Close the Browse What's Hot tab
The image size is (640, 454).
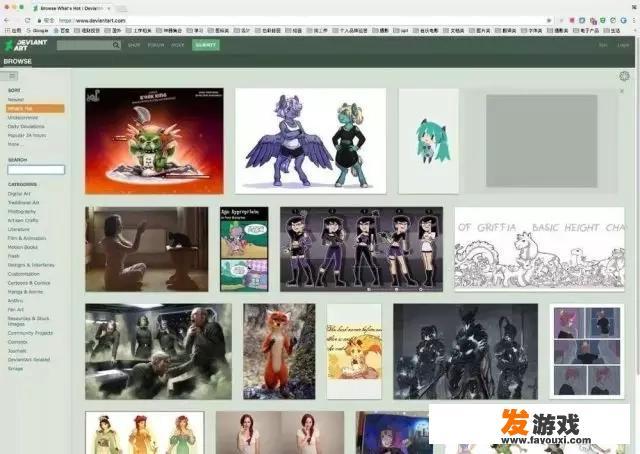109,8
